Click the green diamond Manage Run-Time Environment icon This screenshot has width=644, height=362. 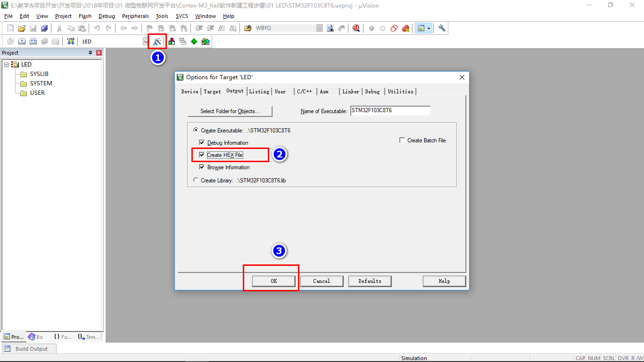tap(194, 41)
